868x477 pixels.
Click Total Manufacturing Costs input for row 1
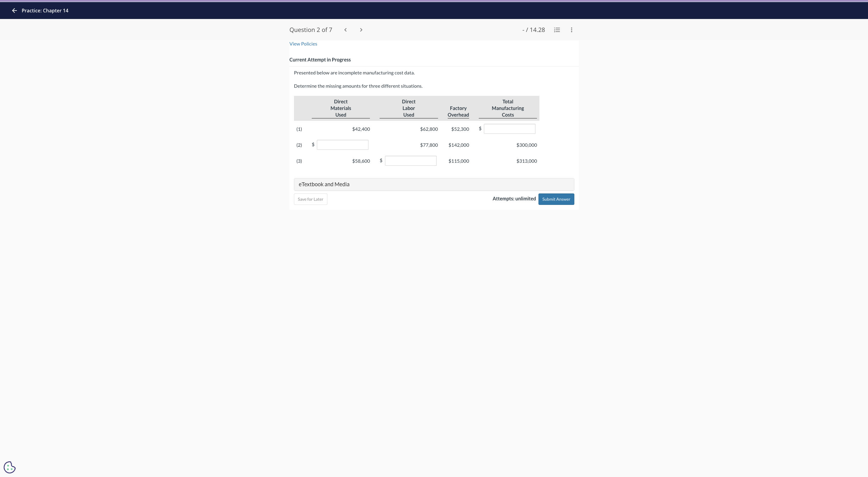(509, 129)
